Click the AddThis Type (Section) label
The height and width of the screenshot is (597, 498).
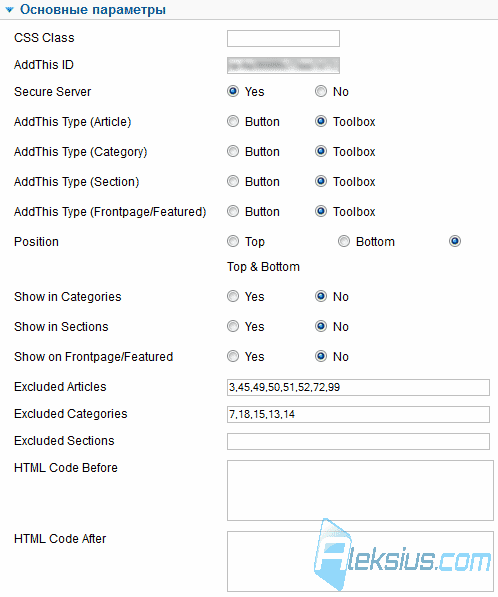pyautogui.click(x=77, y=182)
